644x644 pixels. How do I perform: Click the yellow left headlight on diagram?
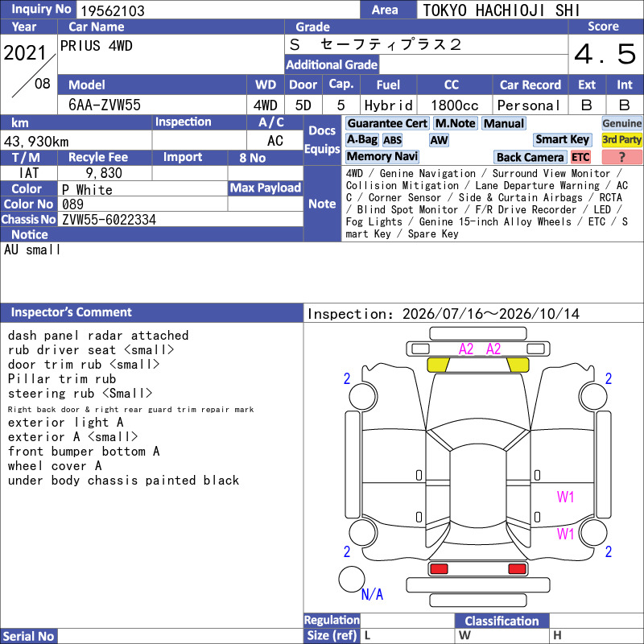click(x=438, y=365)
